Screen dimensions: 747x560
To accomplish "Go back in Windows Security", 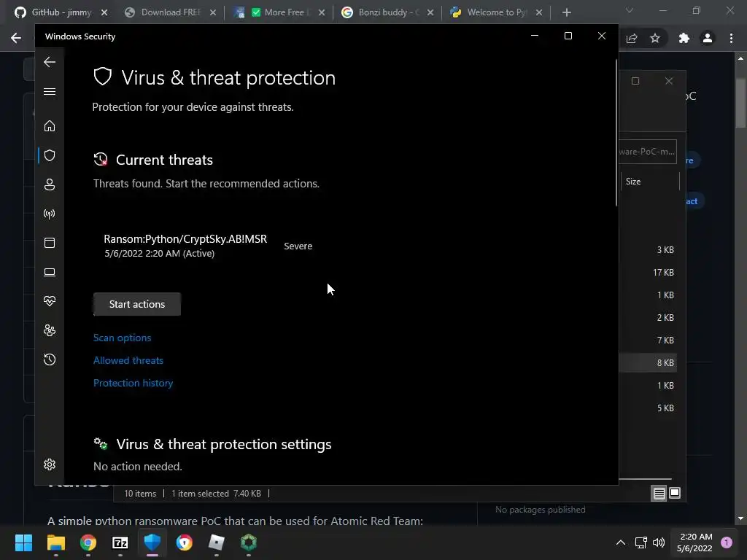I will point(50,62).
